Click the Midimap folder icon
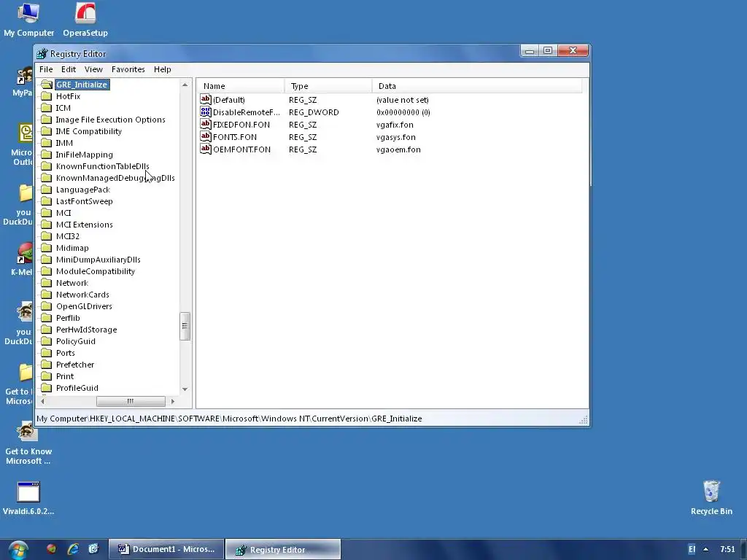 point(46,248)
